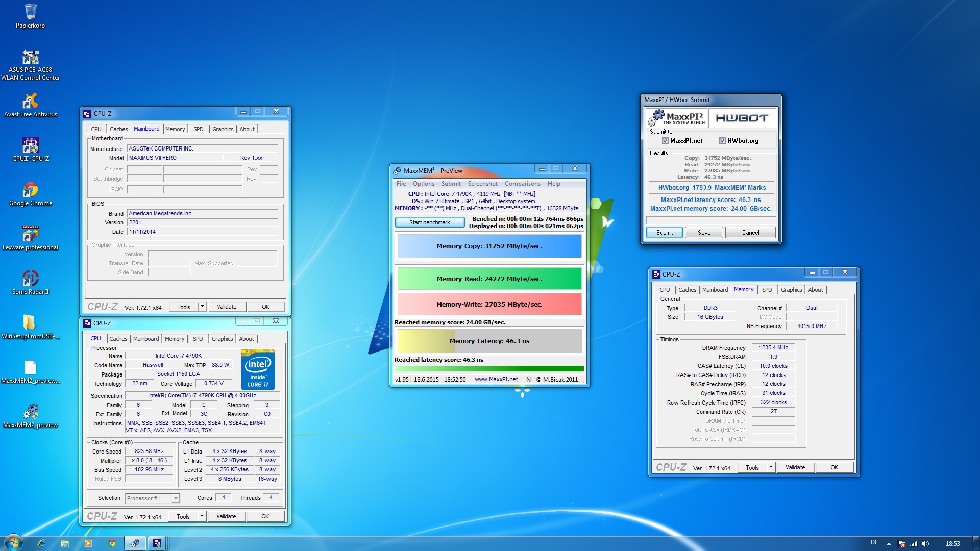Click the Memory-Read green result bar

pyautogui.click(x=489, y=279)
